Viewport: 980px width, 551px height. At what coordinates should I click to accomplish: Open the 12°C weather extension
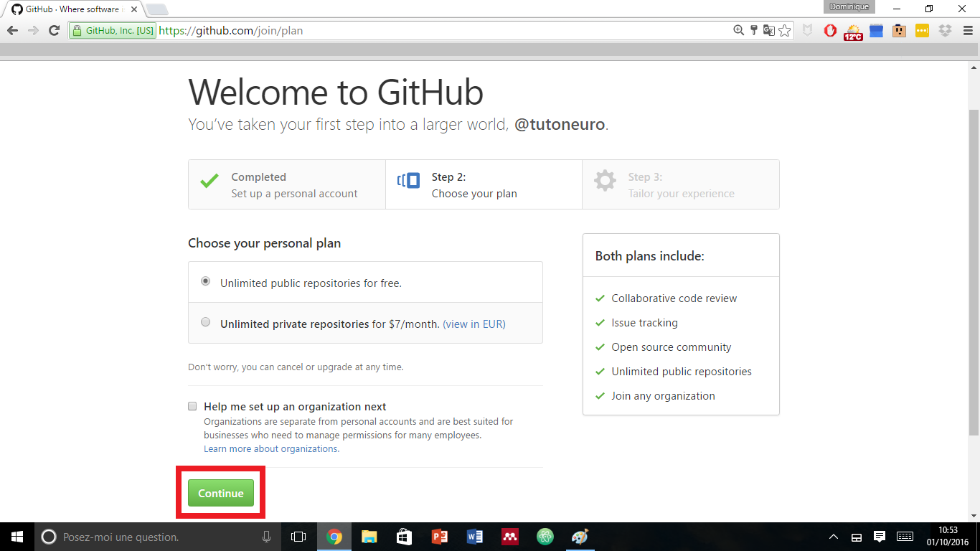(853, 32)
